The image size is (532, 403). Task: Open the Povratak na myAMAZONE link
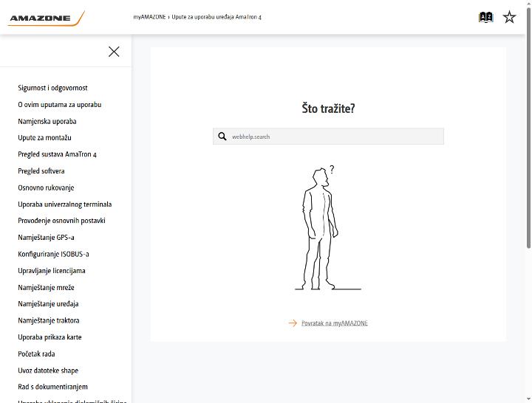[x=335, y=323]
